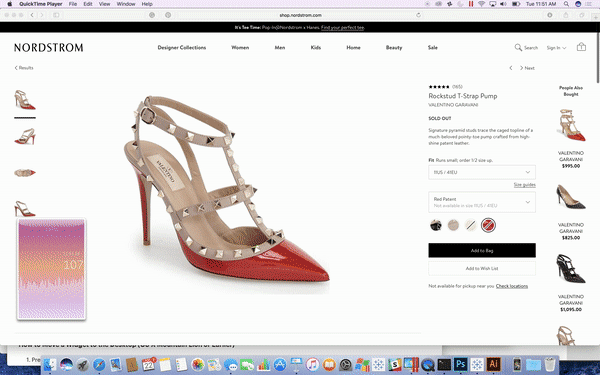Select the black color swatch
Viewport: 600px width, 375px height.
[435, 225]
